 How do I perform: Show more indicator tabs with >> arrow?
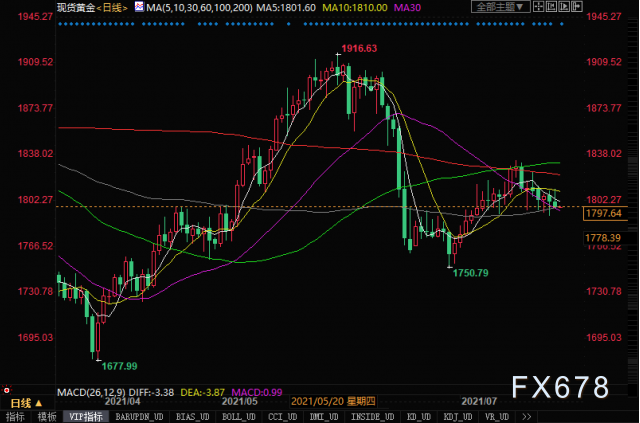[527, 417]
